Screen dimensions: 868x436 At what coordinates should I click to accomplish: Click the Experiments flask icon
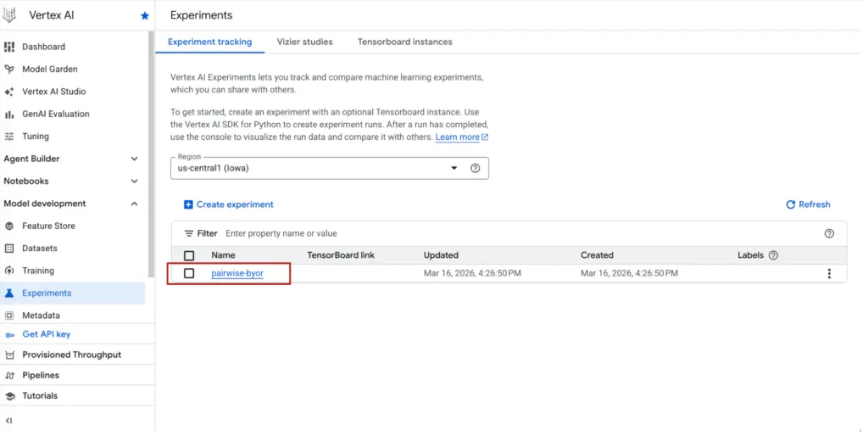click(9, 293)
